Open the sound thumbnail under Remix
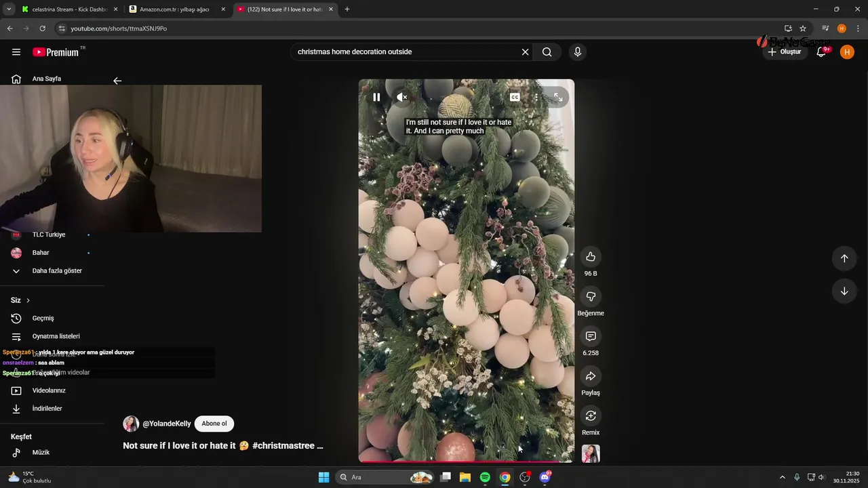 tap(591, 453)
